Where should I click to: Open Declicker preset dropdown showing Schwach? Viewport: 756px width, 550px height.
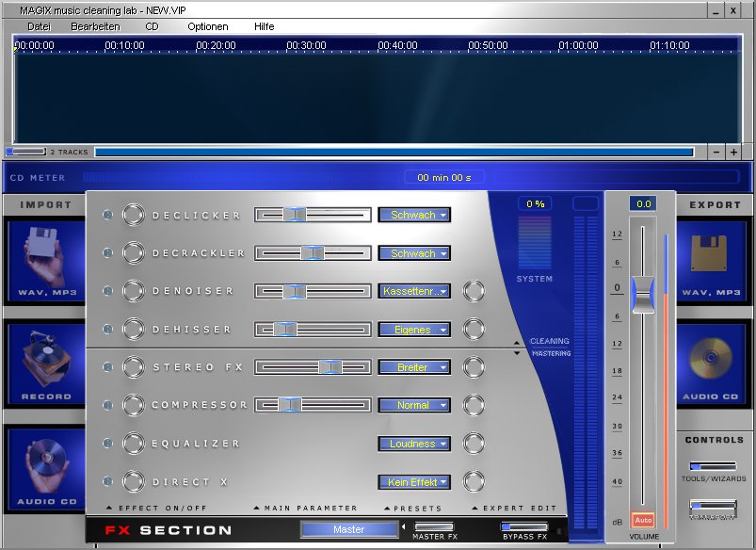click(x=414, y=215)
